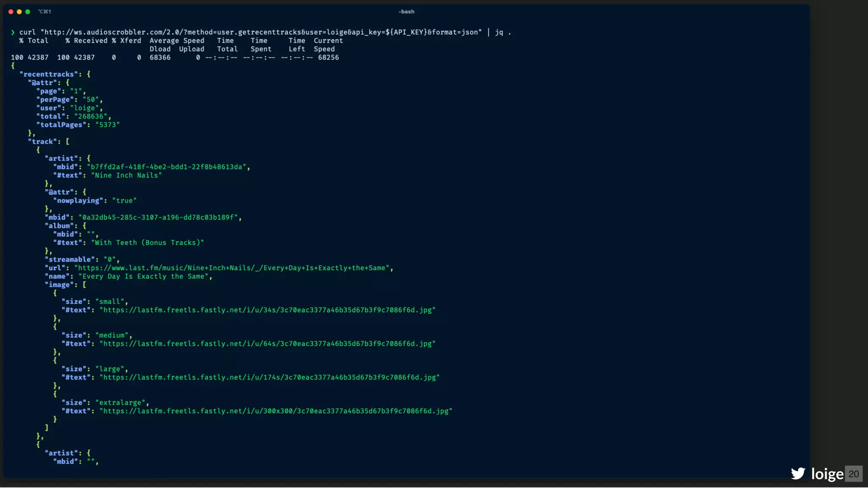Click the "nowplaying" key in the output
The width and height of the screenshot is (868, 488).
(x=78, y=201)
